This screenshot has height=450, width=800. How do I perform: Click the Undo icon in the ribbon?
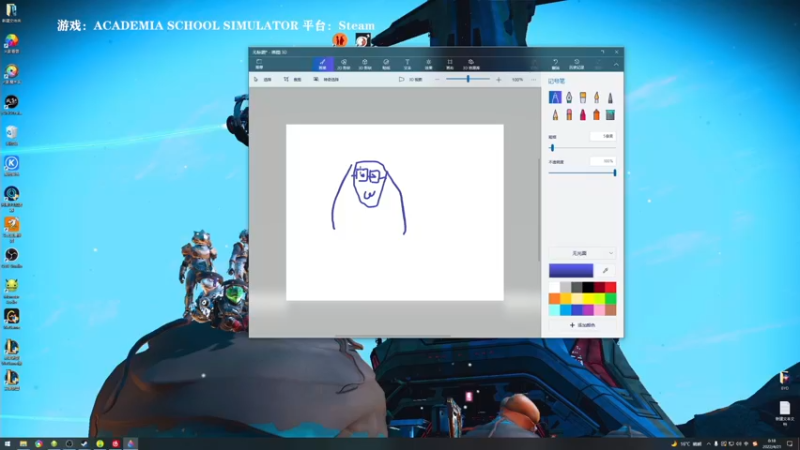[556, 64]
